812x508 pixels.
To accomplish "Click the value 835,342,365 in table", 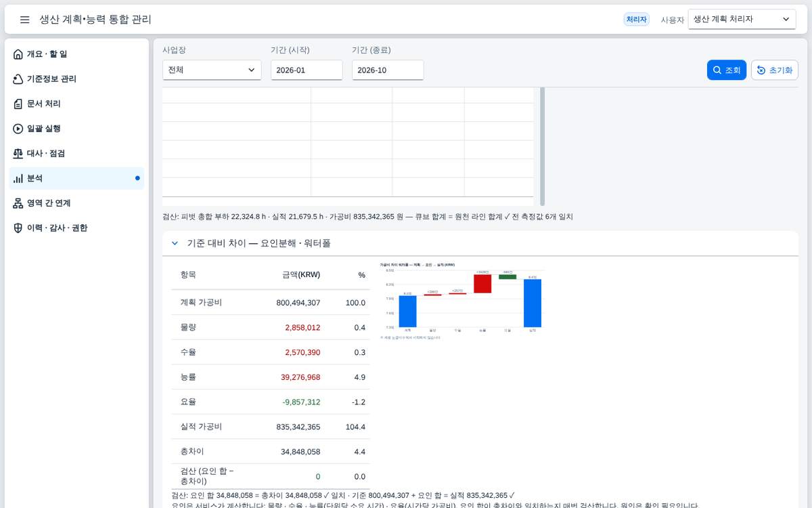I will click(298, 427).
